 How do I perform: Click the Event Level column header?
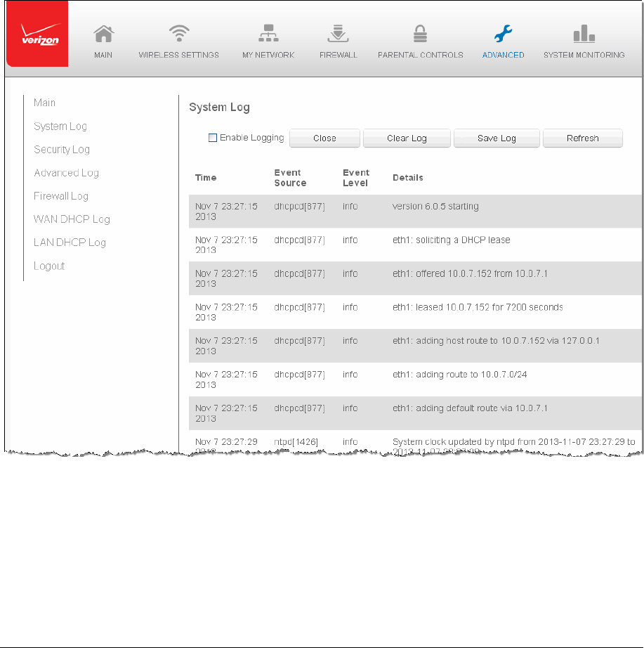coord(356,178)
